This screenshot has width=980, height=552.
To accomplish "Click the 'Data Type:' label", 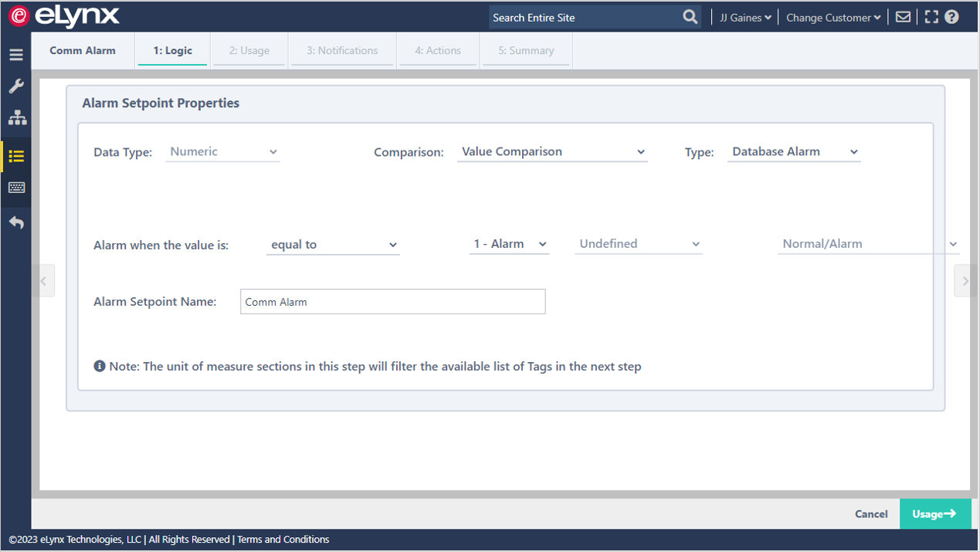I will (123, 153).
